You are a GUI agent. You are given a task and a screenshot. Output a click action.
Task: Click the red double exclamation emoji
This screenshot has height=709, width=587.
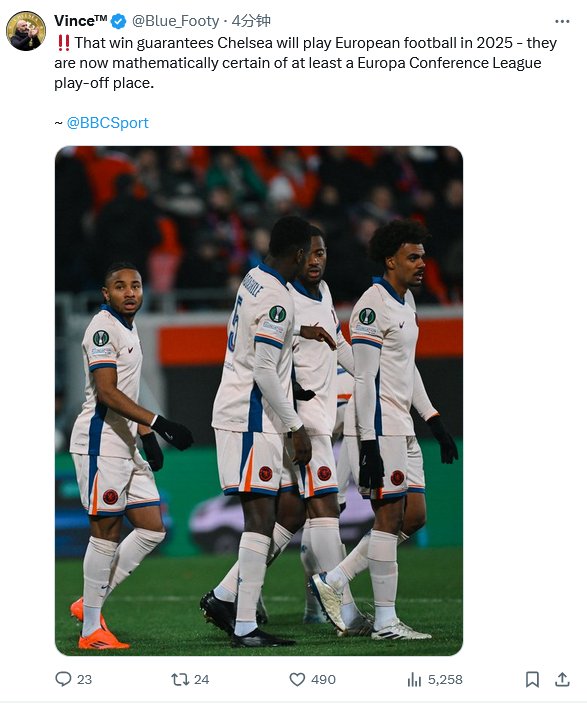click(x=64, y=43)
